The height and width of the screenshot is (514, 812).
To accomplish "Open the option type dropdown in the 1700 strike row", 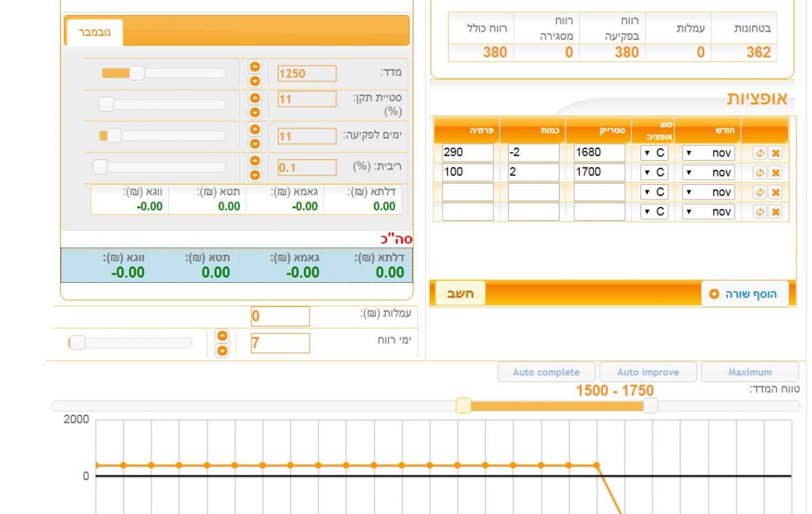I will [x=654, y=172].
